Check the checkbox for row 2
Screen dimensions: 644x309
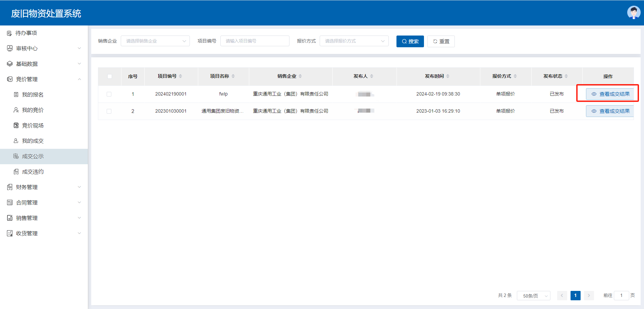pyautogui.click(x=109, y=111)
